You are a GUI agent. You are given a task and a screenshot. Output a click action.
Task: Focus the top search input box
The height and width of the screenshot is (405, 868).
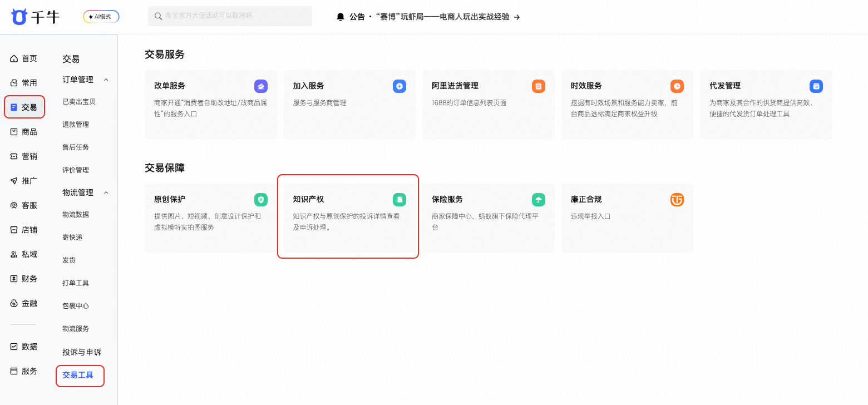[x=230, y=16]
